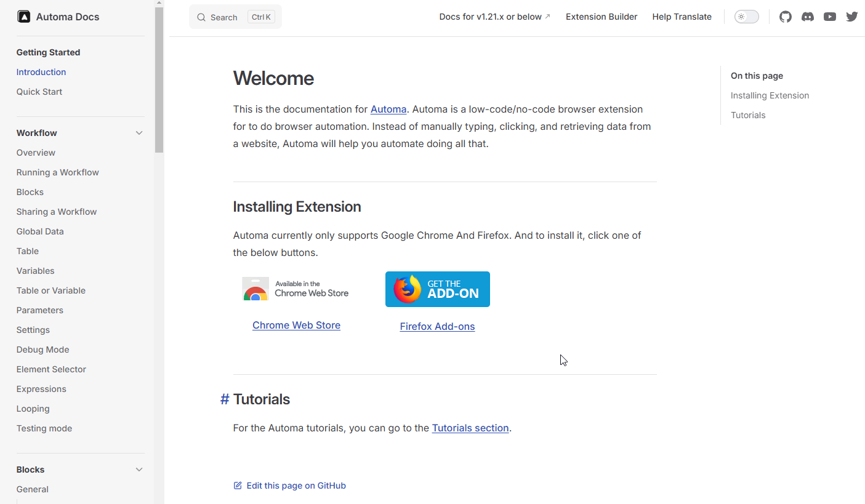Click the Chrome Web Store text link
865x504 pixels.
(296, 325)
